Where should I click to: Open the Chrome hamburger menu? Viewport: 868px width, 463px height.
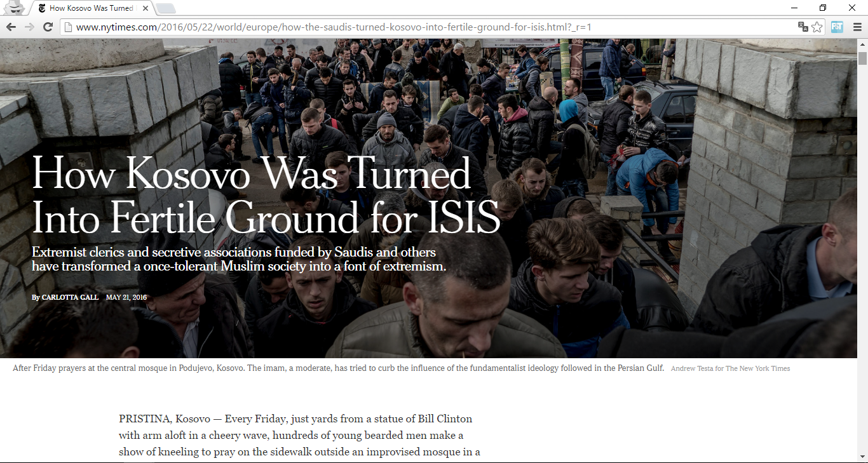point(857,27)
